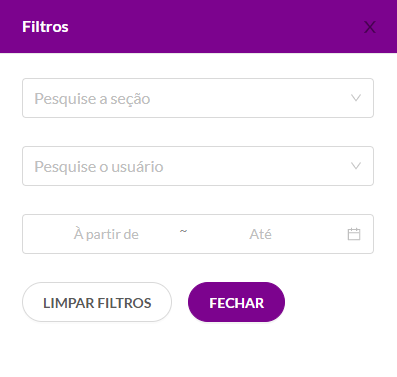Focus the Pesquise a seção placeholder text
The width and height of the screenshot is (397, 377).
92,99
